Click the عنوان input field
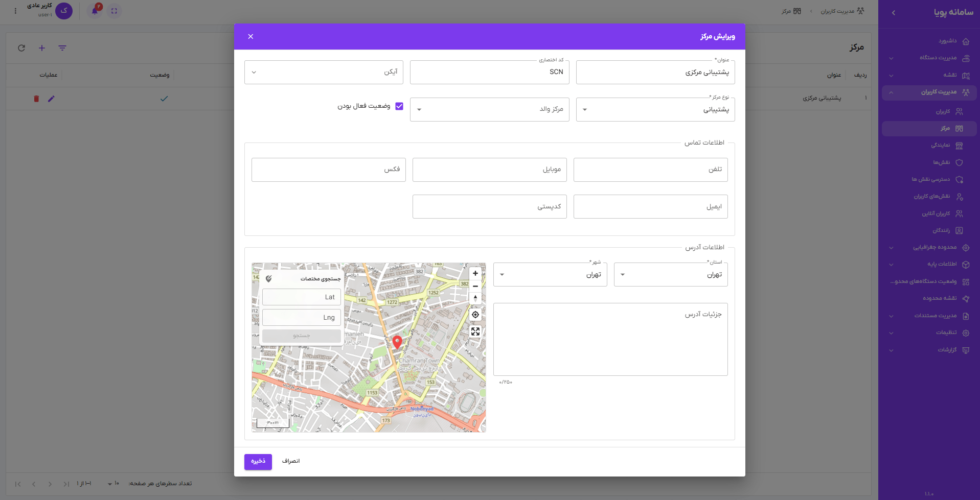 pos(655,72)
